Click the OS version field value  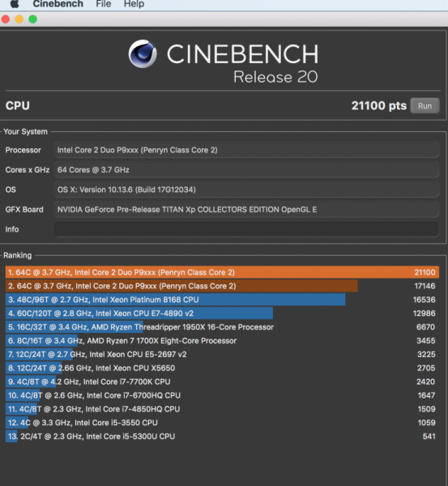tap(246, 190)
